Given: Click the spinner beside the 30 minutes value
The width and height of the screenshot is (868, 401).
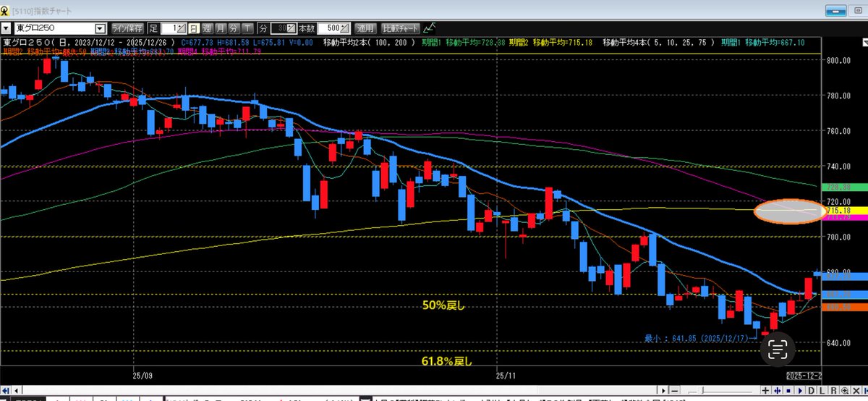Looking at the screenshot, I should pyautogui.click(x=292, y=28).
